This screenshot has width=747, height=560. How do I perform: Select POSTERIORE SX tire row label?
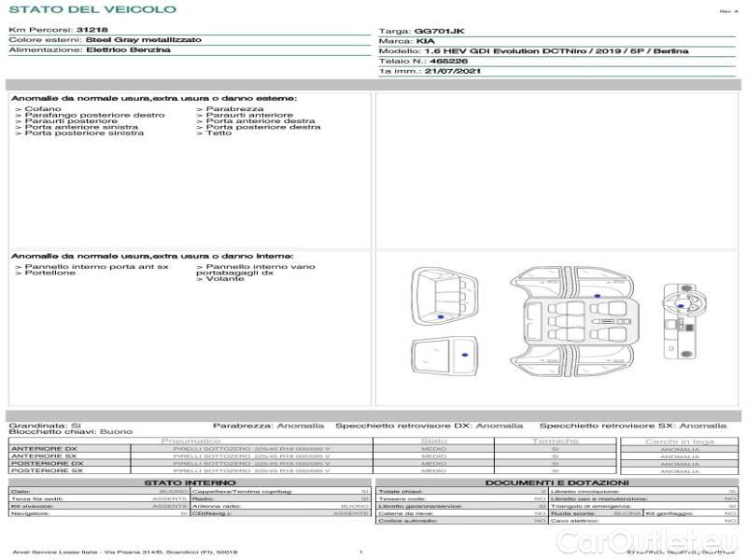[x=47, y=470]
